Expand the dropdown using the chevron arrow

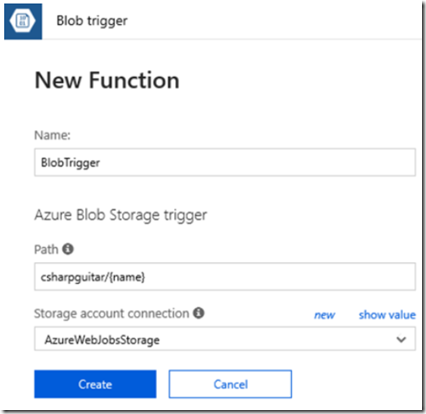401,340
